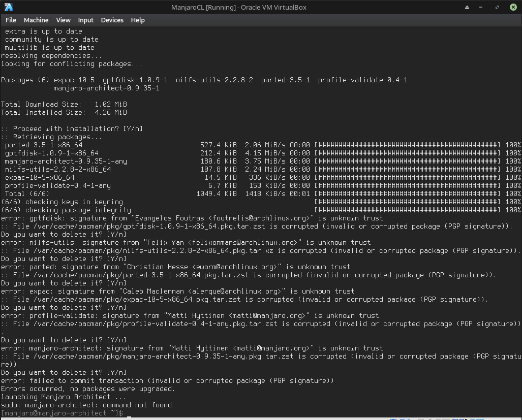The width and height of the screenshot is (522, 420).
Task: Click the "(6/6) checking package integrity" line
Action: (x=66, y=210)
